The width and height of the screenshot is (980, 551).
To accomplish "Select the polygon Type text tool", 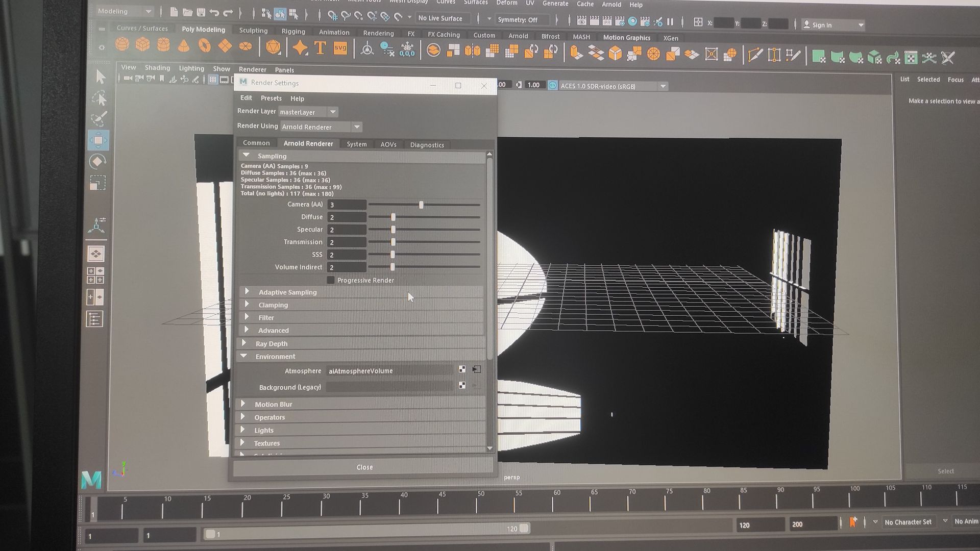I will click(320, 48).
